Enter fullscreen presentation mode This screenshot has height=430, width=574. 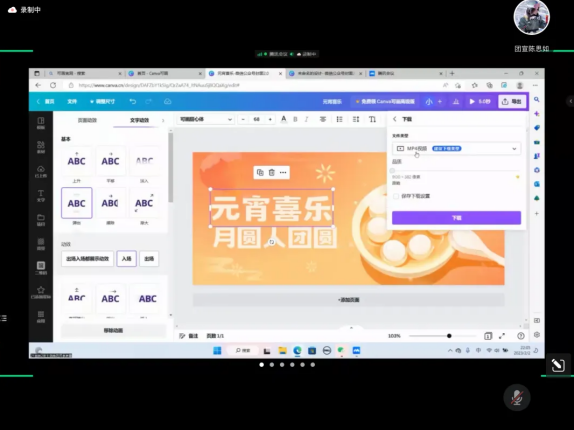[x=502, y=336]
